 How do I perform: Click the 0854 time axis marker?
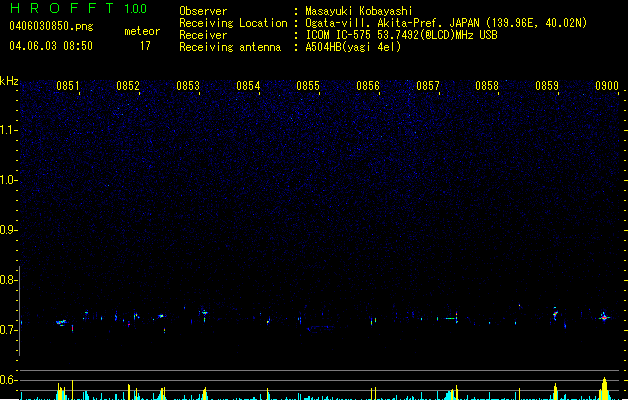point(248,86)
